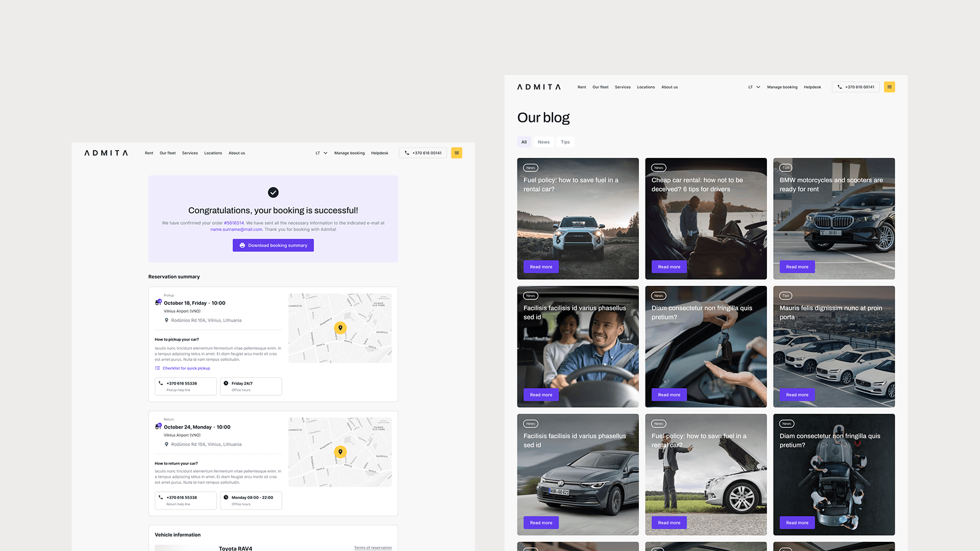The width and height of the screenshot is (980, 551).
Task: Click return help line +370 616 55336 box
Action: tap(186, 500)
